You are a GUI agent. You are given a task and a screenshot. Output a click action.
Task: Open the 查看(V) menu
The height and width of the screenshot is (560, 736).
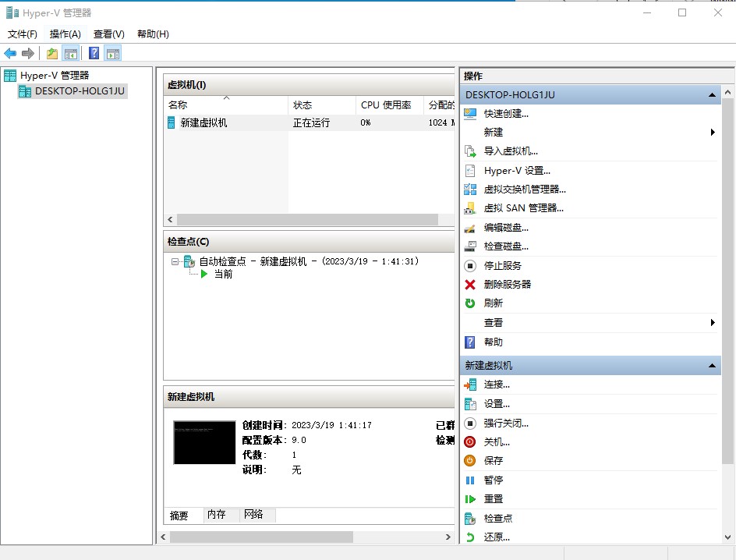coord(109,34)
